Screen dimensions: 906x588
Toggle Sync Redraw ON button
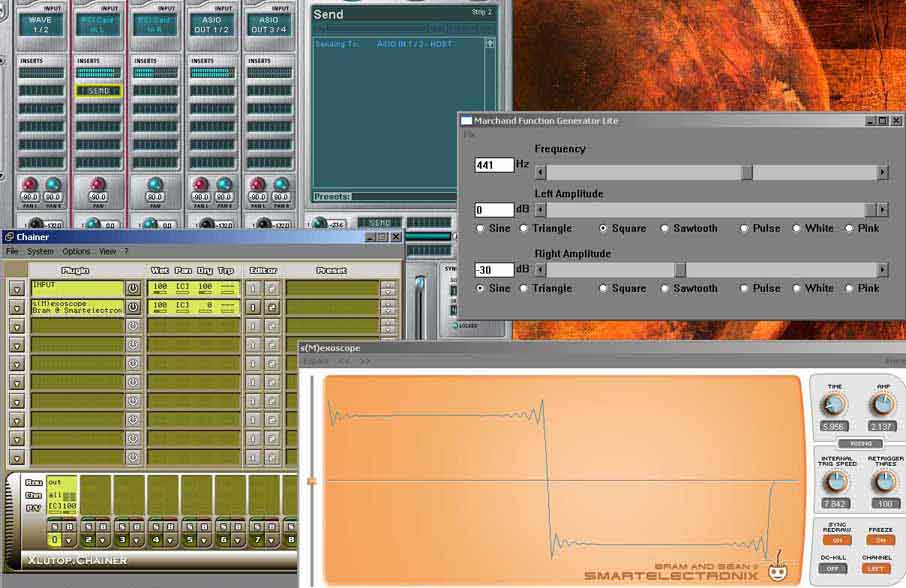[837, 540]
